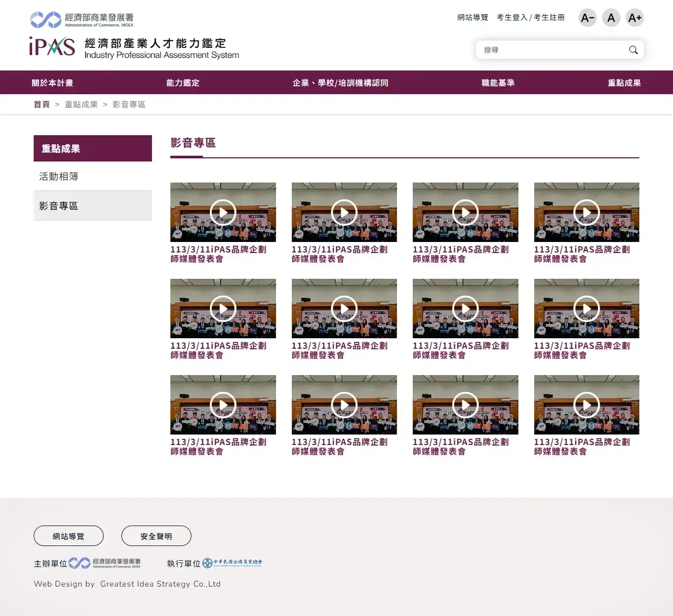
Task: Click 重點成果 sidebar heading
Action: pos(93,148)
